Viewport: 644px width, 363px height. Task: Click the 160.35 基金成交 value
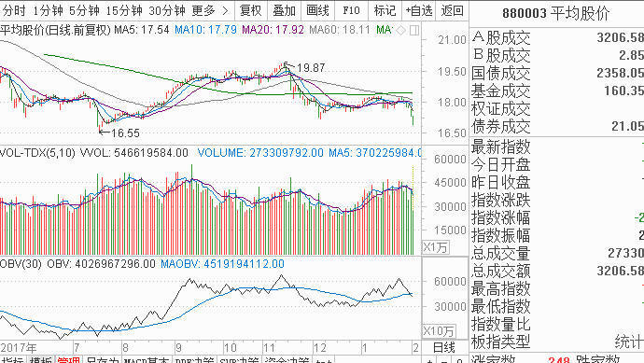(623, 91)
